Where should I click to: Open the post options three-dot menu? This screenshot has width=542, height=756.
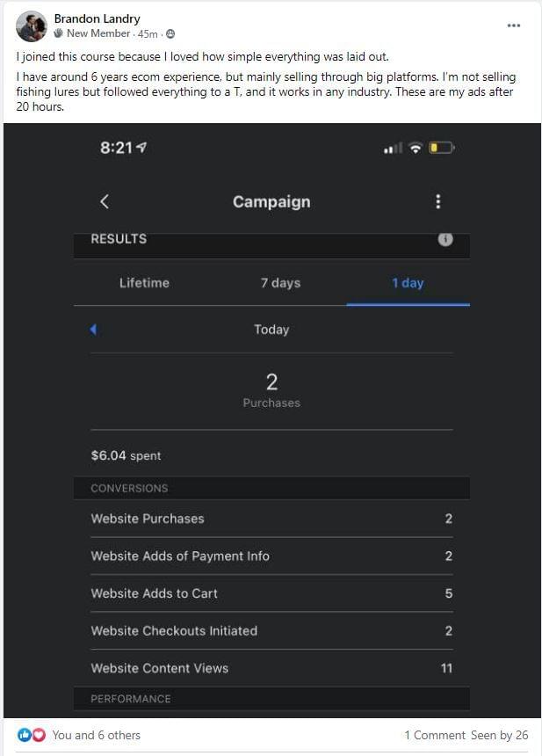pyautogui.click(x=514, y=25)
